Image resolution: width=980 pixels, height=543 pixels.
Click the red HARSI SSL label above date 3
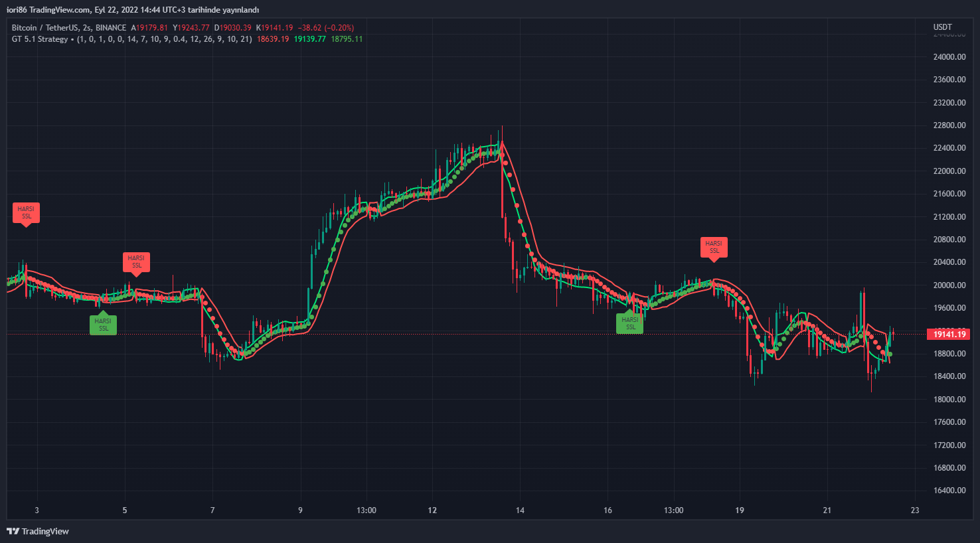click(26, 214)
